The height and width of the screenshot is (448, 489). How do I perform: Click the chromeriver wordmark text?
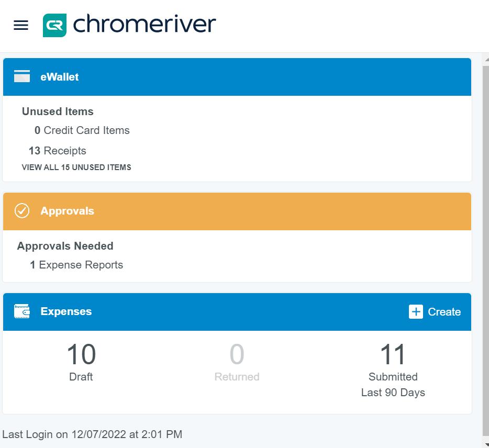coord(144,24)
